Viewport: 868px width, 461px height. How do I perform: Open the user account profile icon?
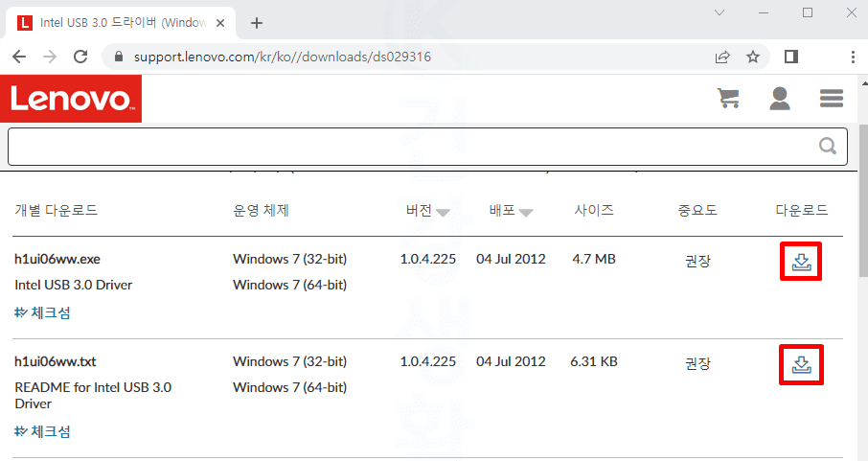tap(780, 99)
